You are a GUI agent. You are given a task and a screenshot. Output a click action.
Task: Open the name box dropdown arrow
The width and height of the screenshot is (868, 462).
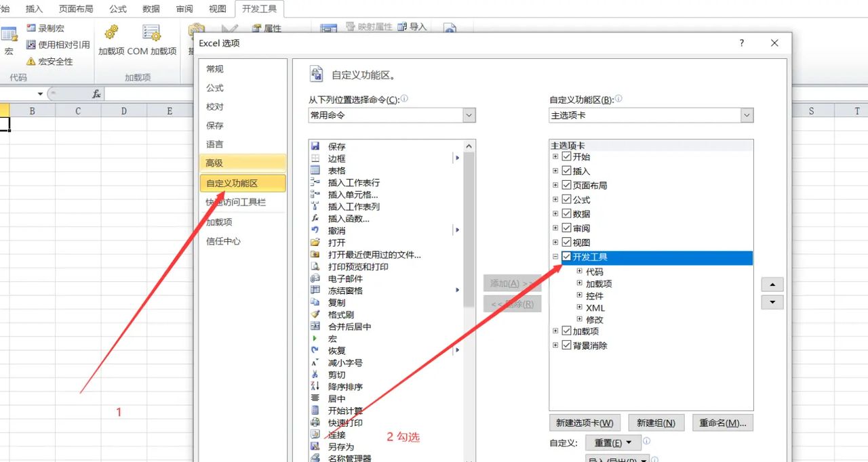click(x=40, y=94)
